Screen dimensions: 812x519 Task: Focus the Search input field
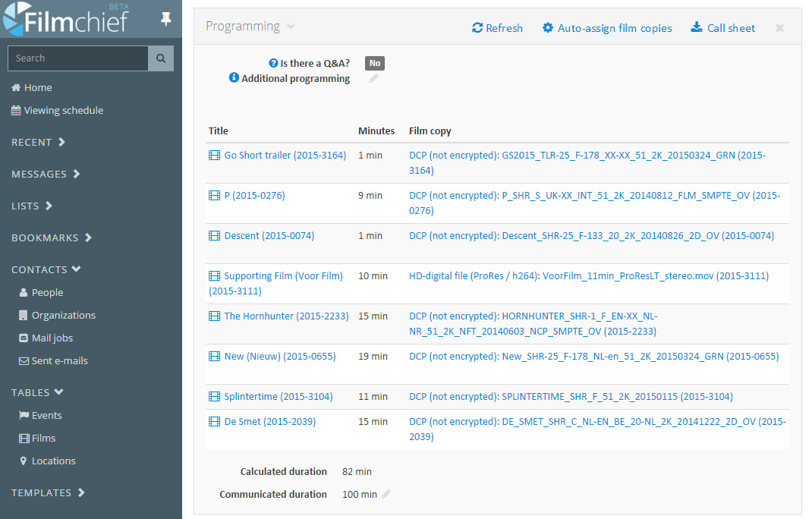77,58
